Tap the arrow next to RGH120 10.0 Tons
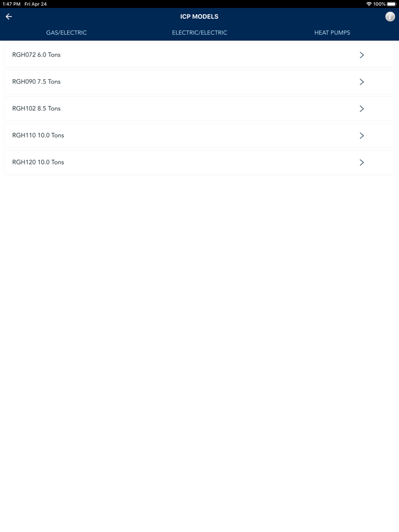Image resolution: width=399 pixels, height=532 pixels. click(x=361, y=162)
